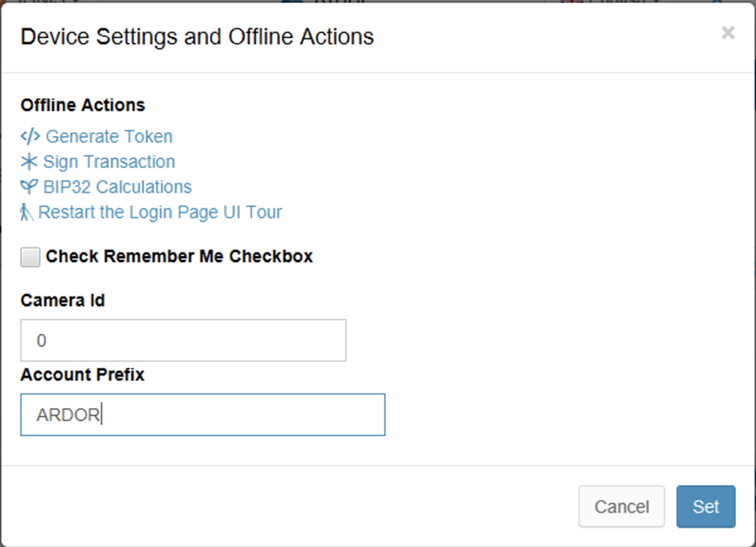The height and width of the screenshot is (547, 756).
Task: Click the Device Settings dialog title
Action: (x=196, y=36)
